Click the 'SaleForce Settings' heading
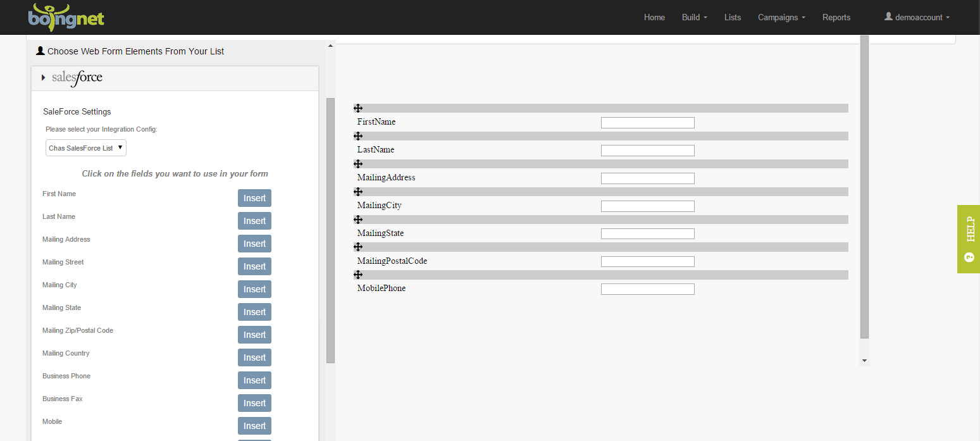Viewport: 980px width, 441px height. click(x=77, y=112)
